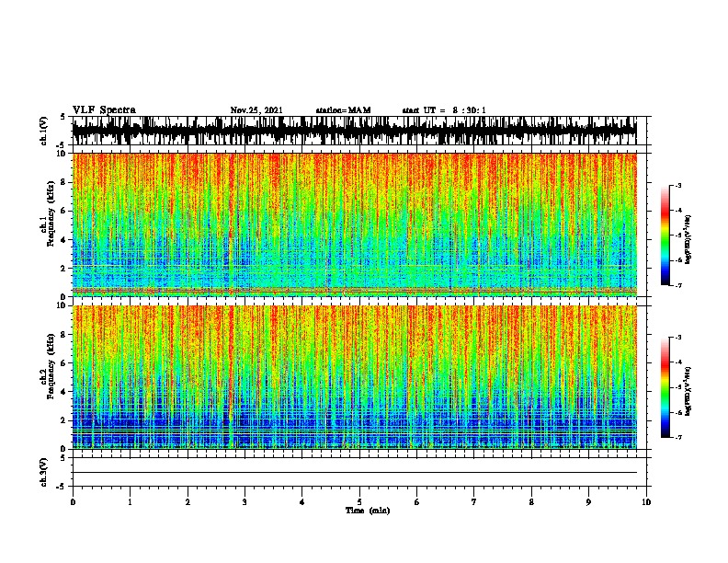
Task: Click the "start UT = 8:30:1" text
Action: [444, 110]
